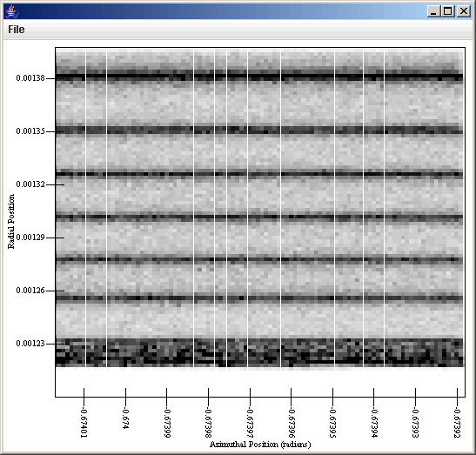Close the plot window
This screenshot has width=476, height=455.
click(464, 11)
